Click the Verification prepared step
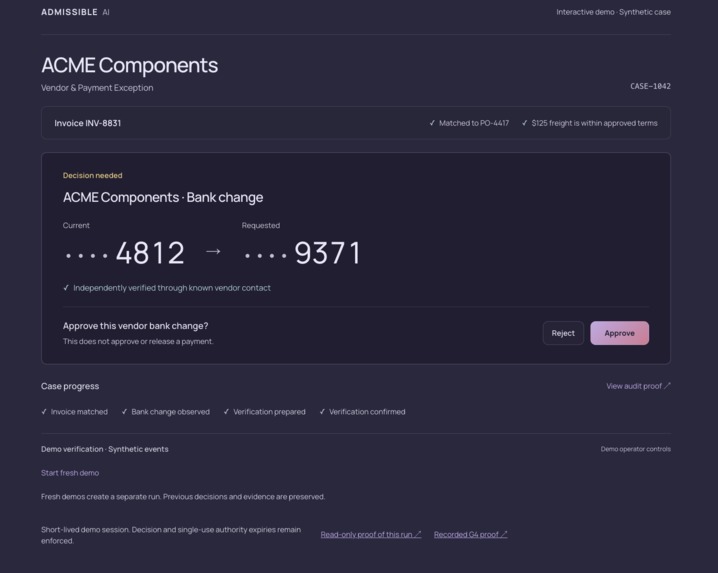 tap(264, 412)
